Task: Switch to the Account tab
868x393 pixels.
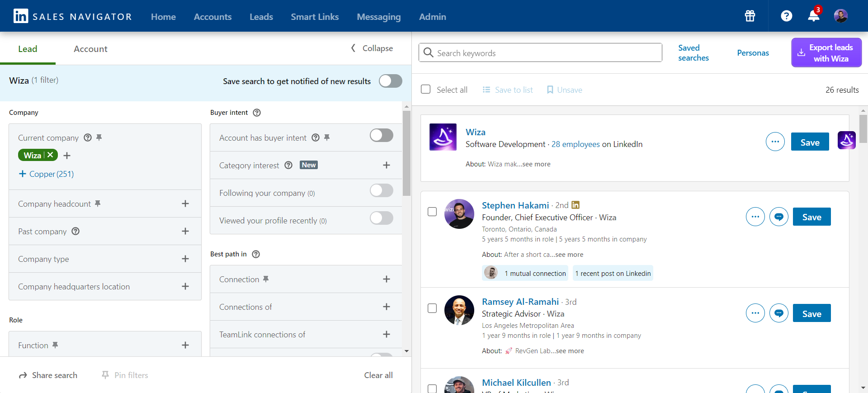Action: tap(90, 49)
